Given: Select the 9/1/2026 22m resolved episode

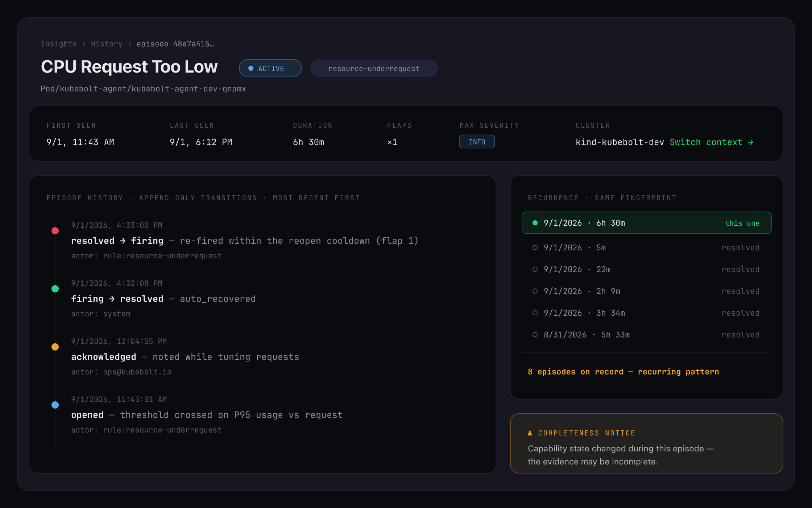Looking at the screenshot, I should point(646,270).
